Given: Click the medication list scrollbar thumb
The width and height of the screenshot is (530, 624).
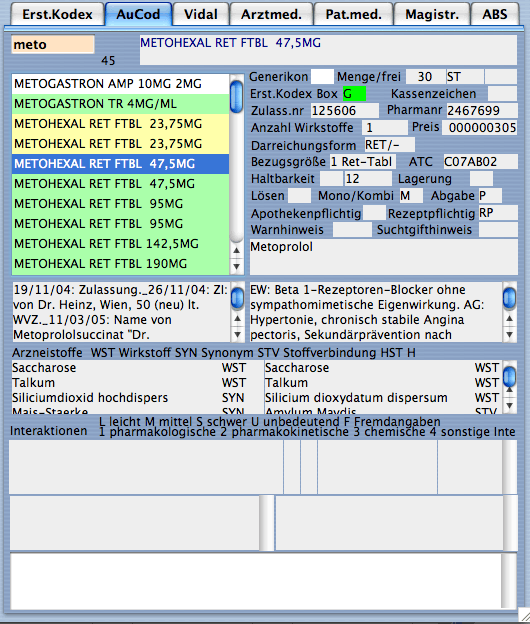Looking at the screenshot, I should [x=236, y=97].
